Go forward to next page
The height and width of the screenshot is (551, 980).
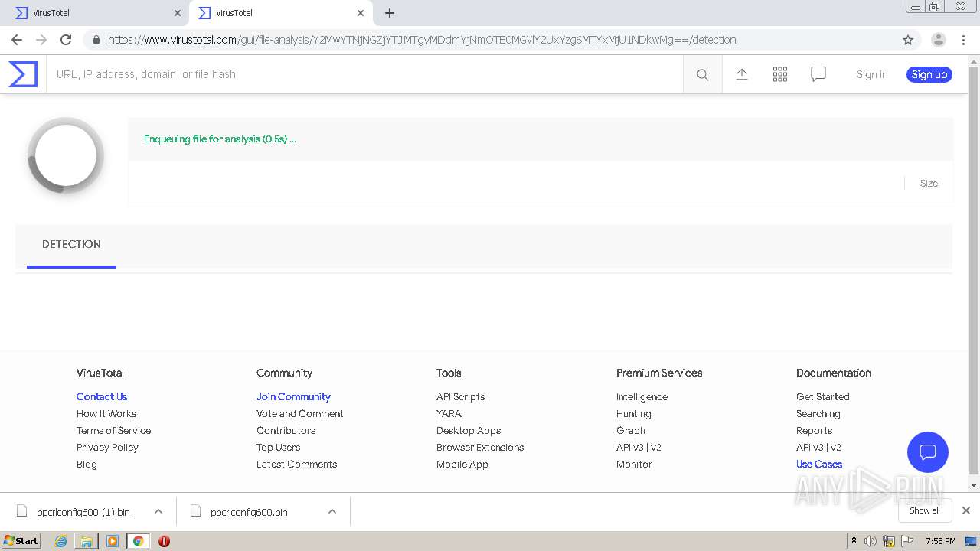pyautogui.click(x=41, y=40)
